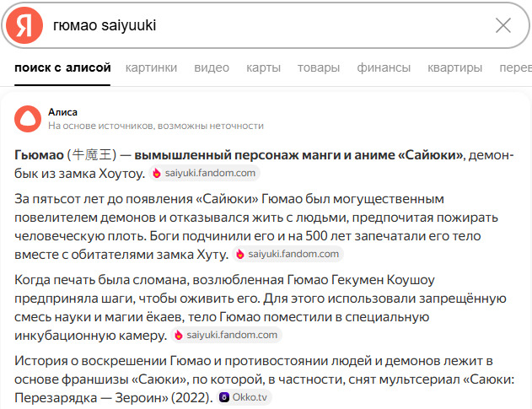The width and height of the screenshot is (532, 409).
Task: Open the second saiyuki.fandom.com source after замка Хуту
Action: click(x=289, y=254)
